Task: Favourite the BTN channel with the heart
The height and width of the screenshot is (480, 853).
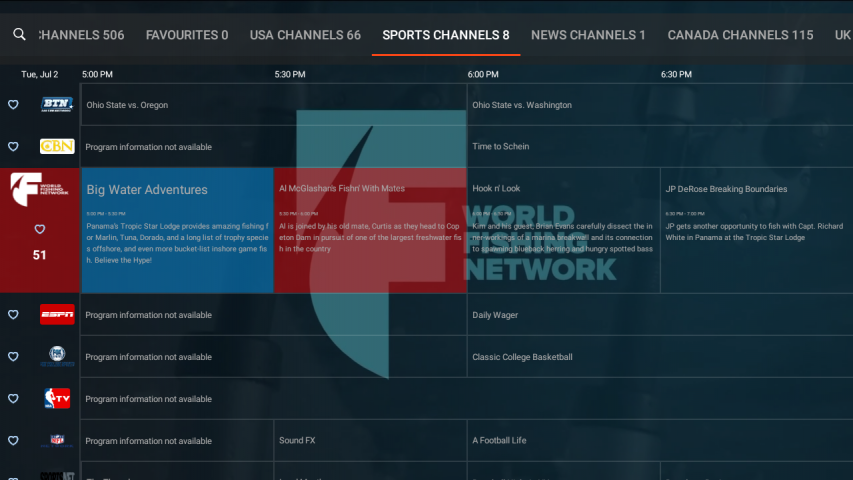Action: point(13,105)
